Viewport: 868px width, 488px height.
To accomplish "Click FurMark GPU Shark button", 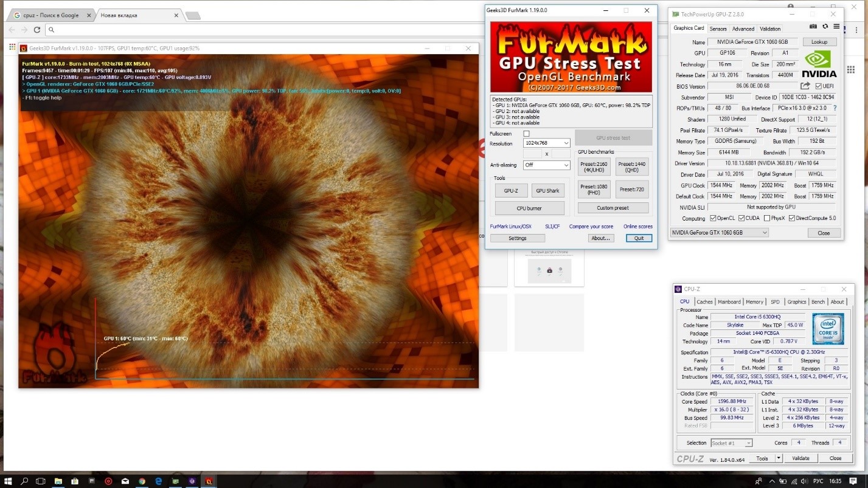I will click(547, 191).
